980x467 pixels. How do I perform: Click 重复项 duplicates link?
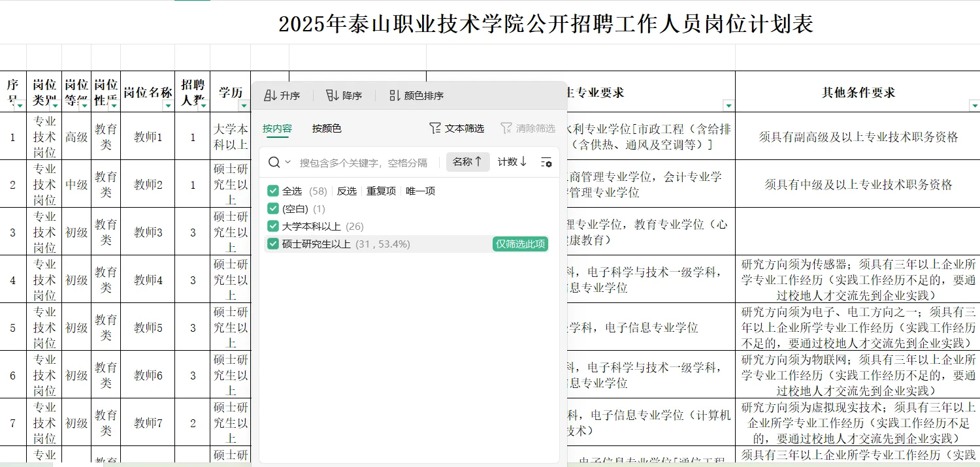click(x=381, y=191)
